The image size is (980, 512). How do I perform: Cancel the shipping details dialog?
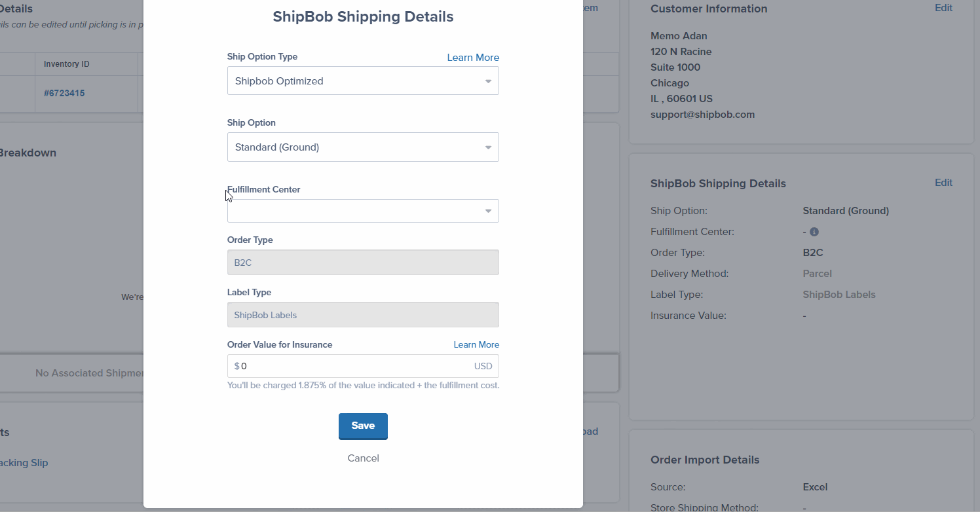[x=363, y=458]
